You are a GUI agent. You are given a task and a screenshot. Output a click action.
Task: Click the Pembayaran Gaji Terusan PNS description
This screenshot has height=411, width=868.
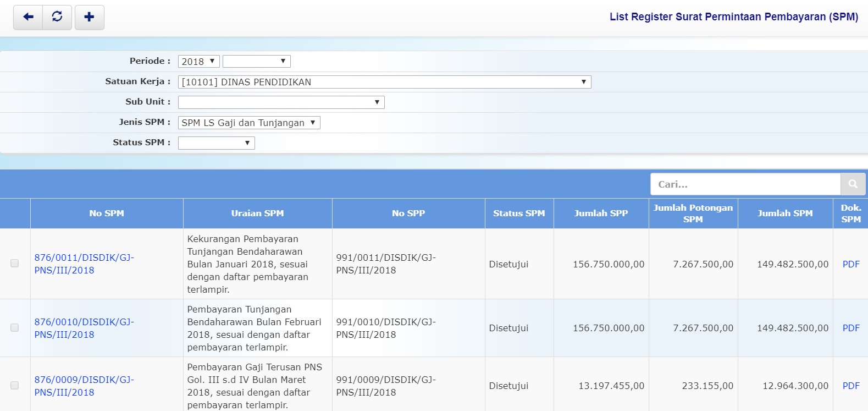[x=255, y=386]
